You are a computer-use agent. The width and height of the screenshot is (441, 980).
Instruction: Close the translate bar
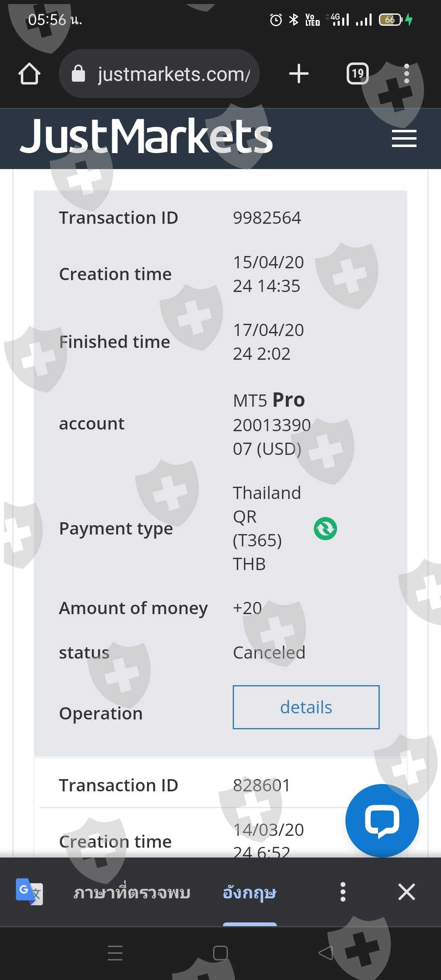tap(407, 892)
